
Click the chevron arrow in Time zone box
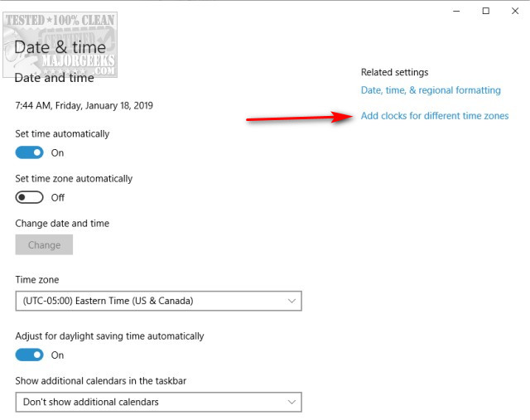(x=291, y=301)
